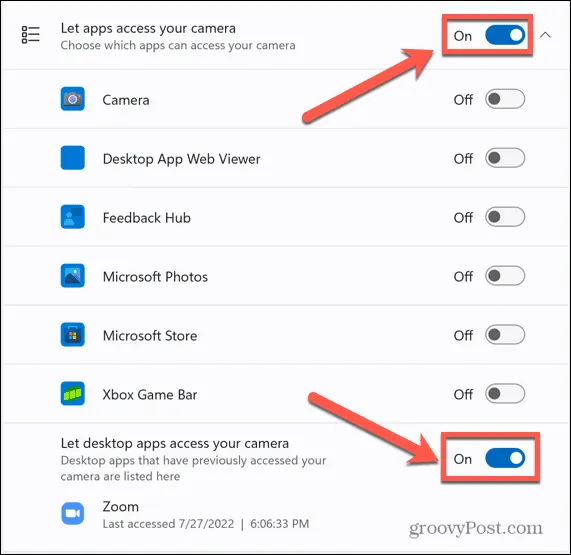Click the 'Microsoft Store' label
The image size is (571, 555).
pyautogui.click(x=150, y=336)
